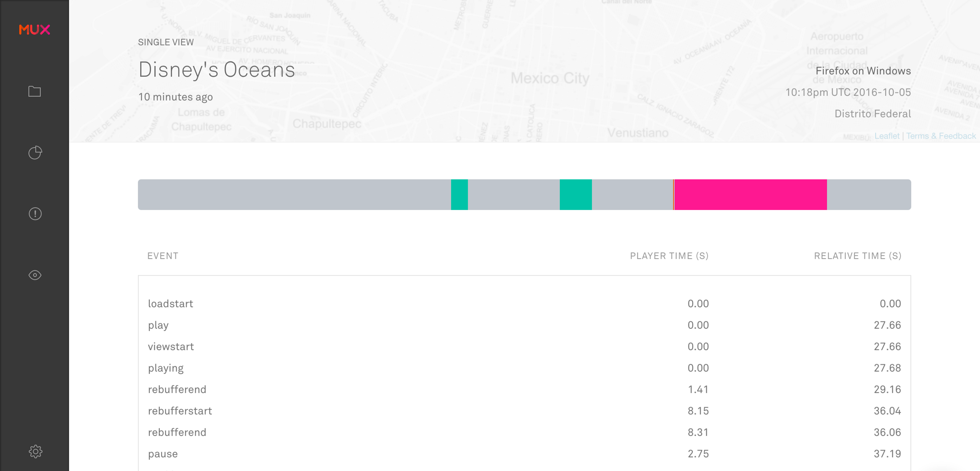Expand the EVENT column header
This screenshot has width=980, height=471.
click(163, 256)
